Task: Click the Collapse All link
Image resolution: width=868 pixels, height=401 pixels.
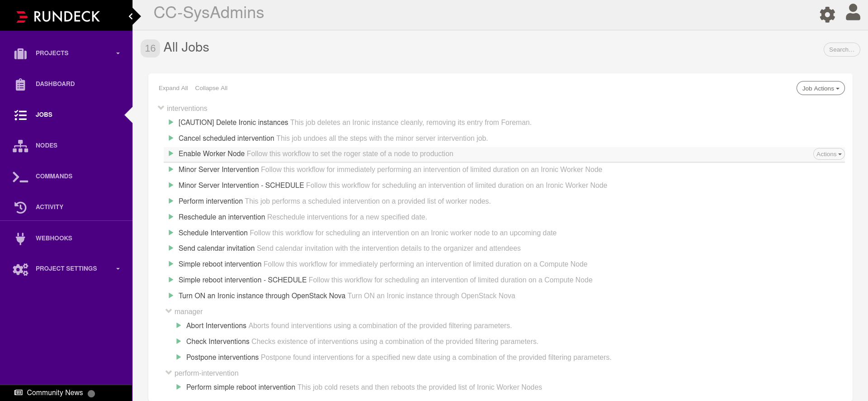Action: [x=211, y=88]
